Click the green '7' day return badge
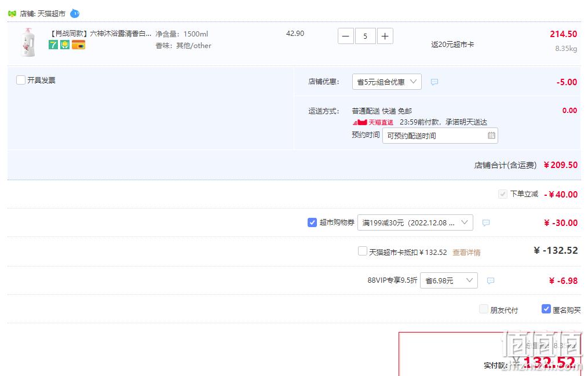Image resolution: width=588 pixels, height=376 pixels. pyautogui.click(x=53, y=45)
